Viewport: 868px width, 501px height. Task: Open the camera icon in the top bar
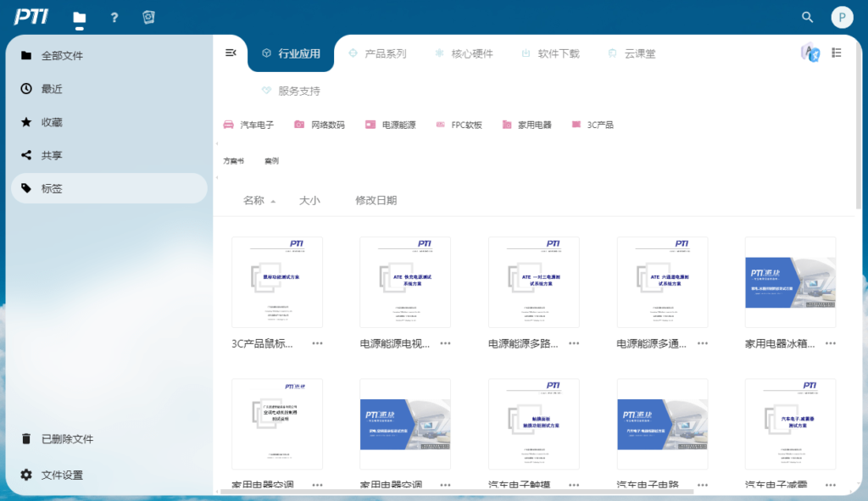tap(148, 16)
